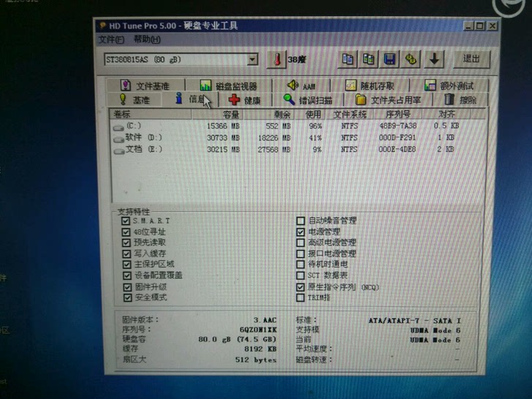Screen dimensions: 532x399
Task: Click the 38 temperature reading
Action: (x=297, y=60)
